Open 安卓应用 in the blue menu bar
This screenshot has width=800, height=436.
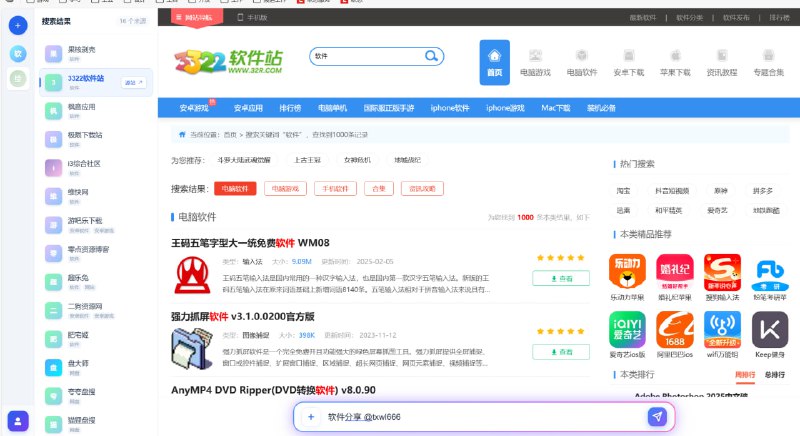coord(248,108)
